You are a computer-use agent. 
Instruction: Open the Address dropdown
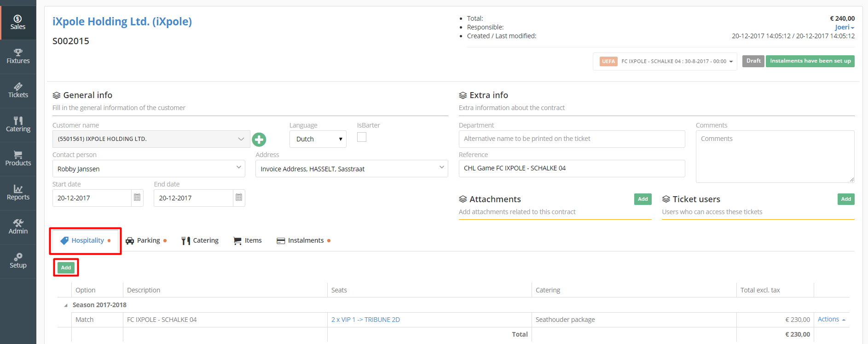(352, 169)
